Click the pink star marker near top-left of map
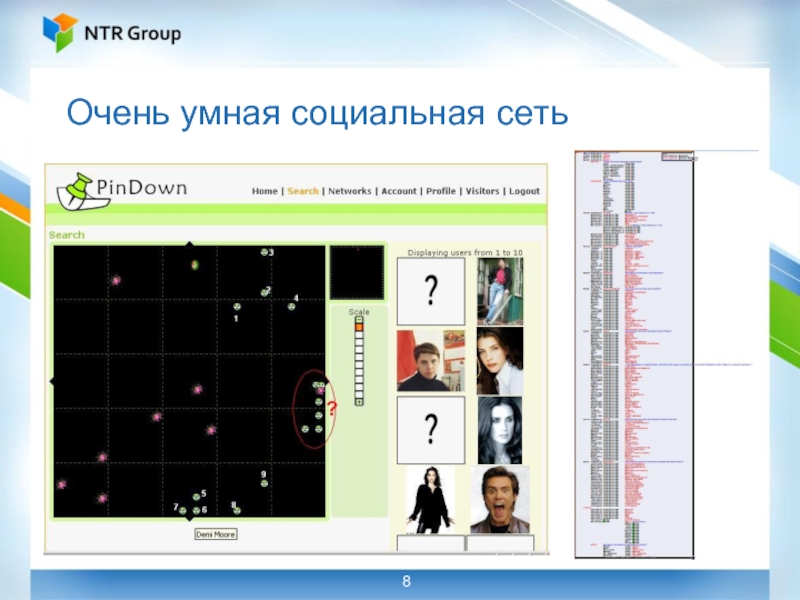Image resolution: width=800 pixels, height=600 pixels. [x=116, y=280]
